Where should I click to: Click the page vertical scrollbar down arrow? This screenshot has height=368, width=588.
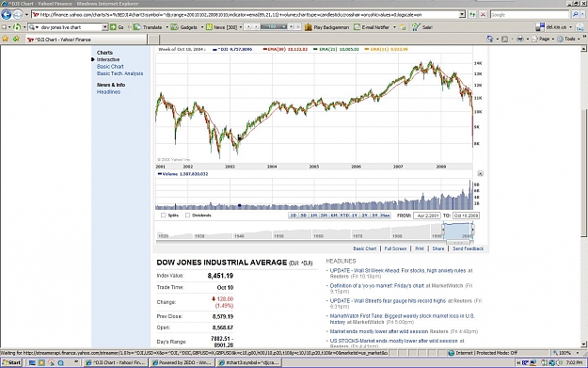pyautogui.click(x=584, y=344)
